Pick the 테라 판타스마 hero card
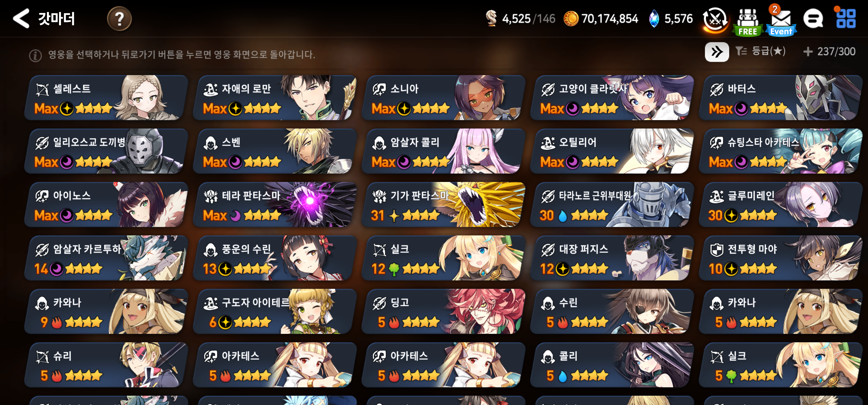868x405 pixels. (x=275, y=204)
